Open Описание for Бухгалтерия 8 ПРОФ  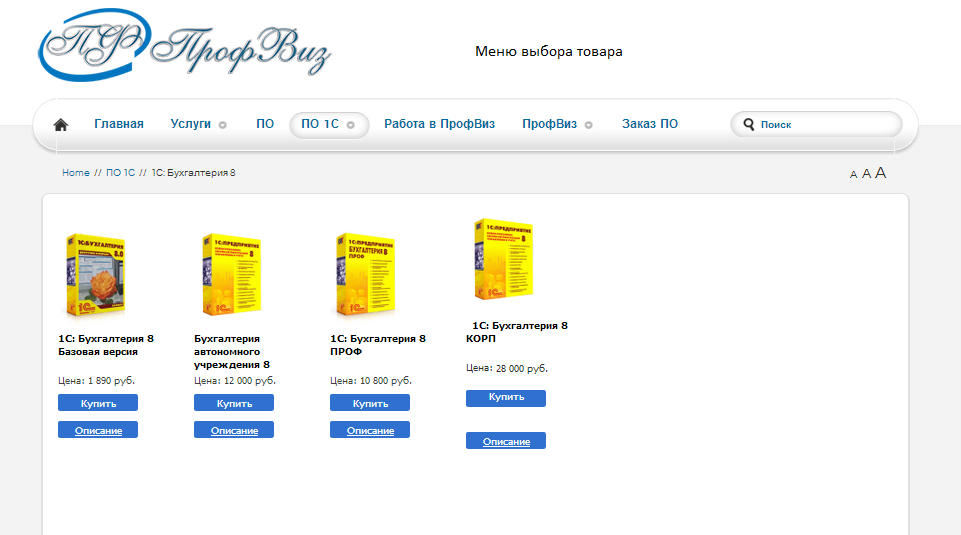click(370, 430)
